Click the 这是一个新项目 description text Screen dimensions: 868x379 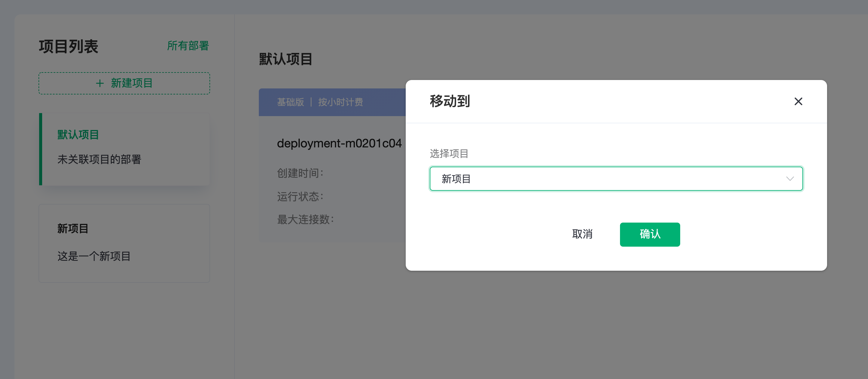point(94,256)
